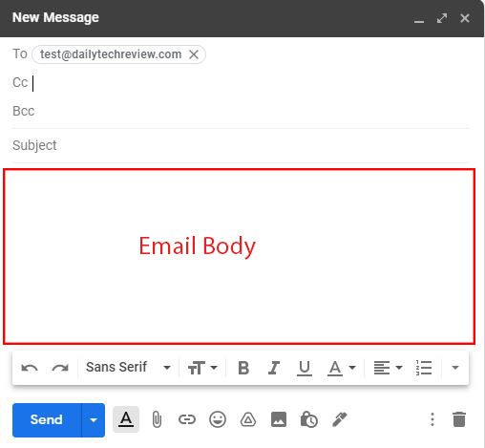
Task: Focus the Cc recipients field
Action: [241, 83]
